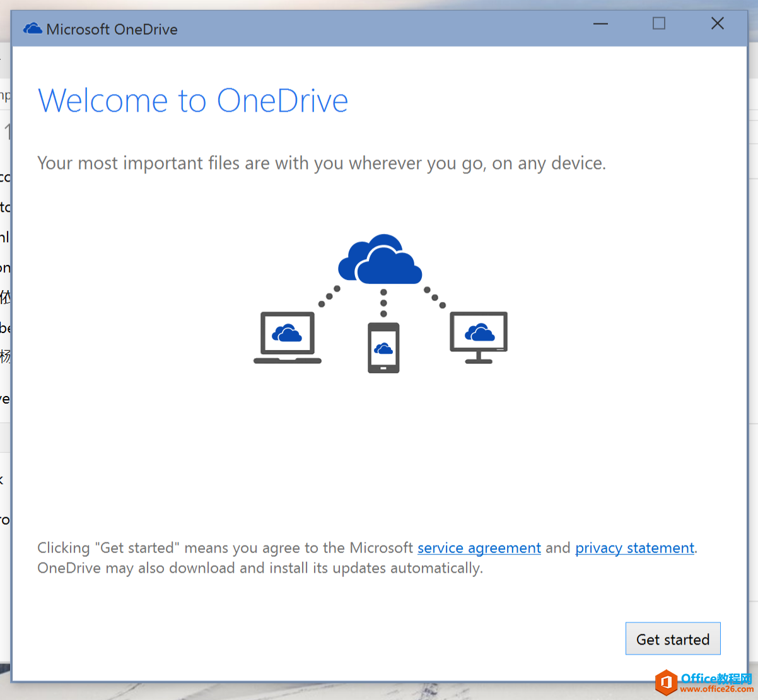Maximize the Microsoft OneDrive window
Image resolution: width=758 pixels, height=700 pixels.
point(659,24)
